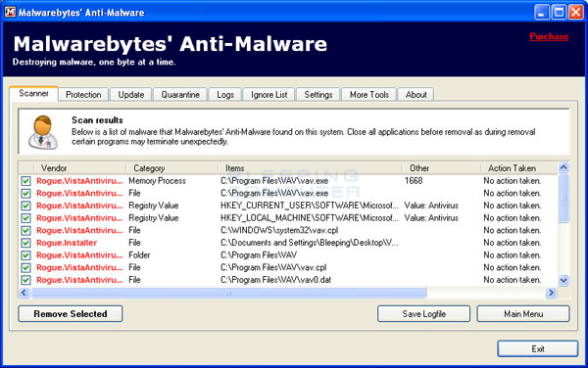588x368 pixels.
Task: Open the Settings tab
Action: click(x=318, y=95)
